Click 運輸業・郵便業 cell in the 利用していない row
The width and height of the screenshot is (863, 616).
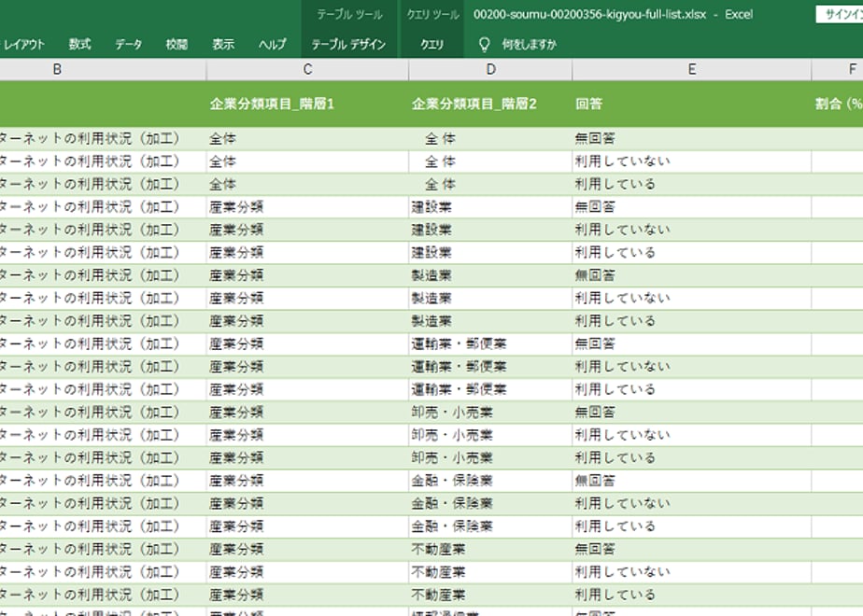tap(490, 367)
